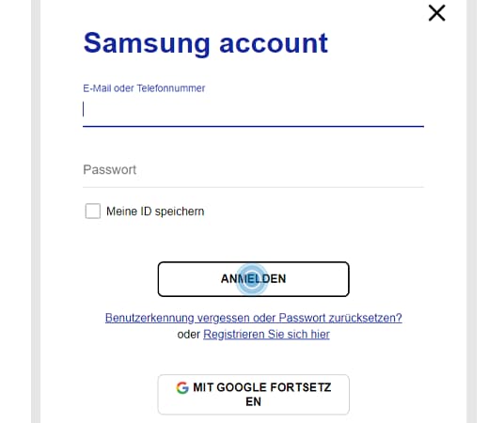Click the E-Mail oder Telefonnummer floating label
This screenshot has height=423, width=504.
[144, 88]
